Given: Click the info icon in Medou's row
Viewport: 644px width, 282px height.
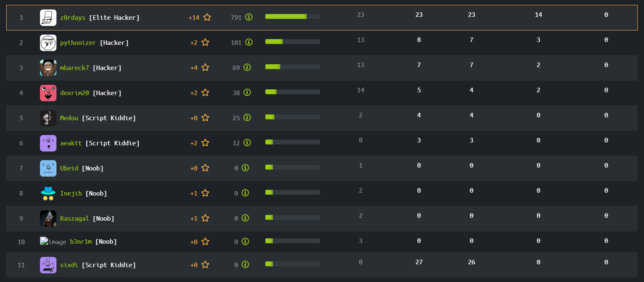Looking at the screenshot, I should click(247, 118).
